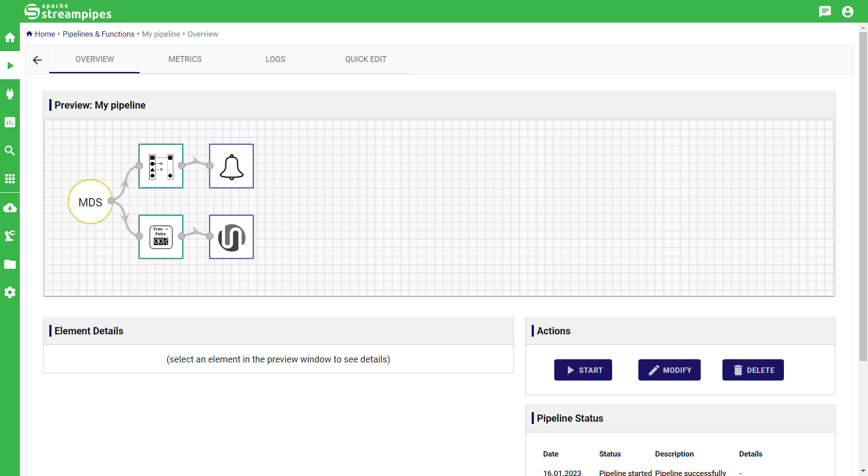Open the Quick Edit tab
The height and width of the screenshot is (476, 868).
point(365,59)
